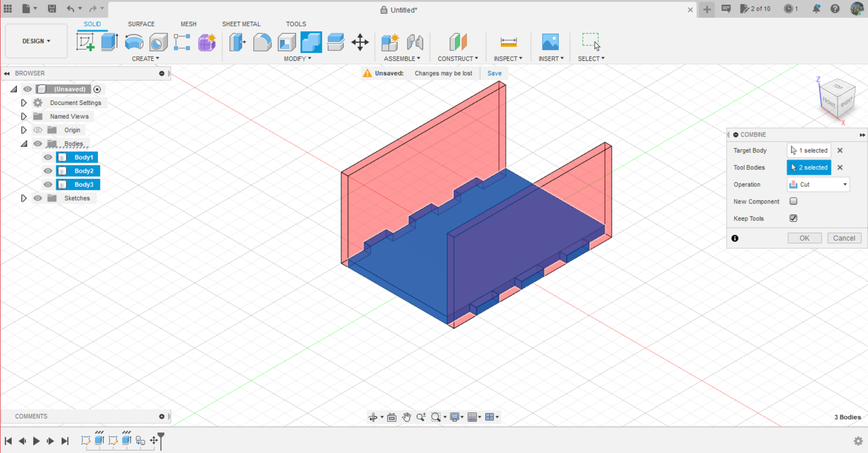Open the CREATE dropdown menu
Viewport: 868px width, 453px height.
click(x=145, y=59)
